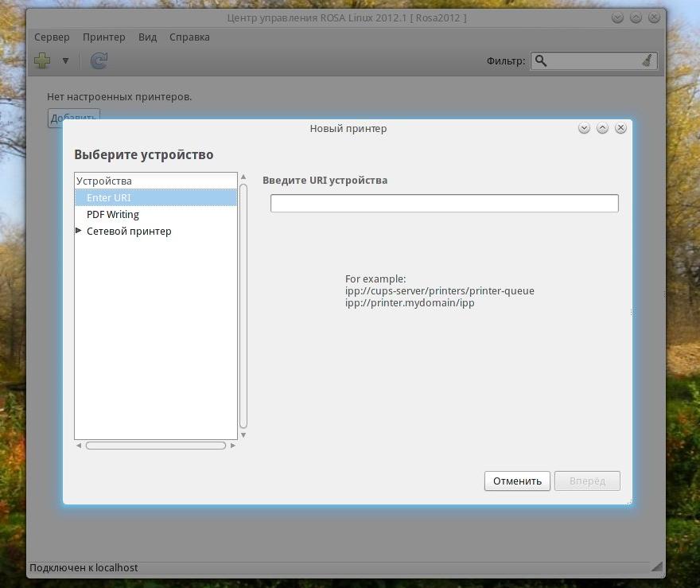Focus the device URI input field
700x588 pixels.
pyautogui.click(x=444, y=203)
